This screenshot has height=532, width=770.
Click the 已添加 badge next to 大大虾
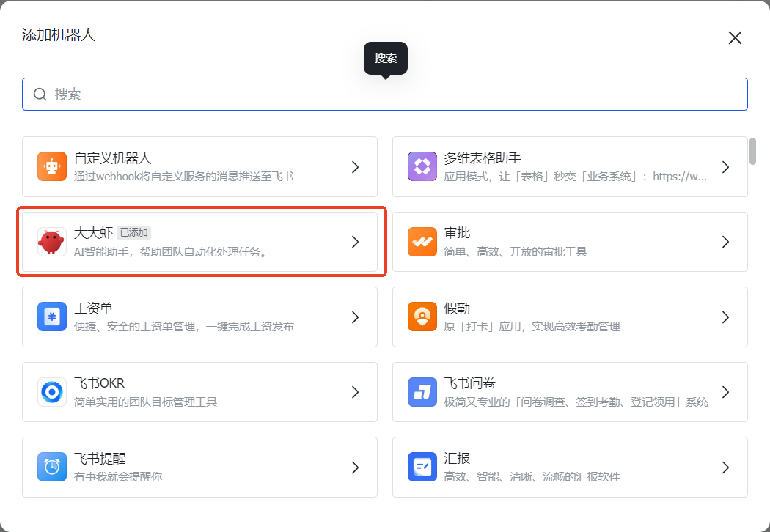pyautogui.click(x=133, y=232)
